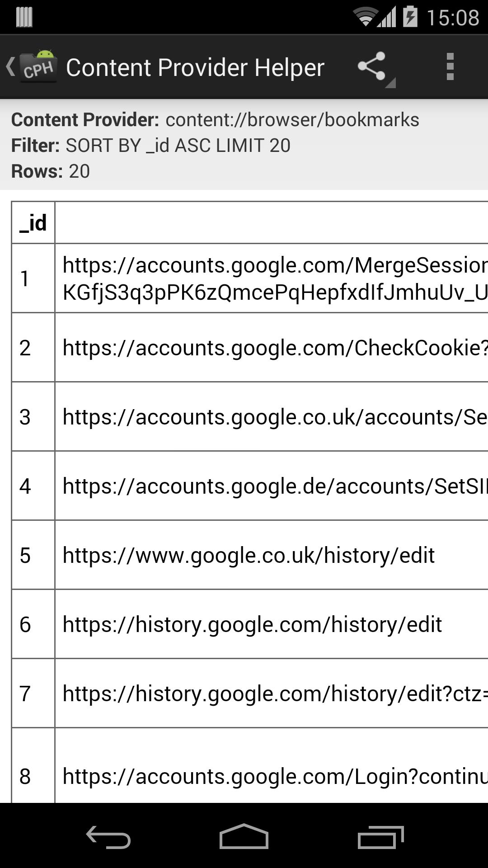Select row 2 with CheckCookie URL

[271, 347]
